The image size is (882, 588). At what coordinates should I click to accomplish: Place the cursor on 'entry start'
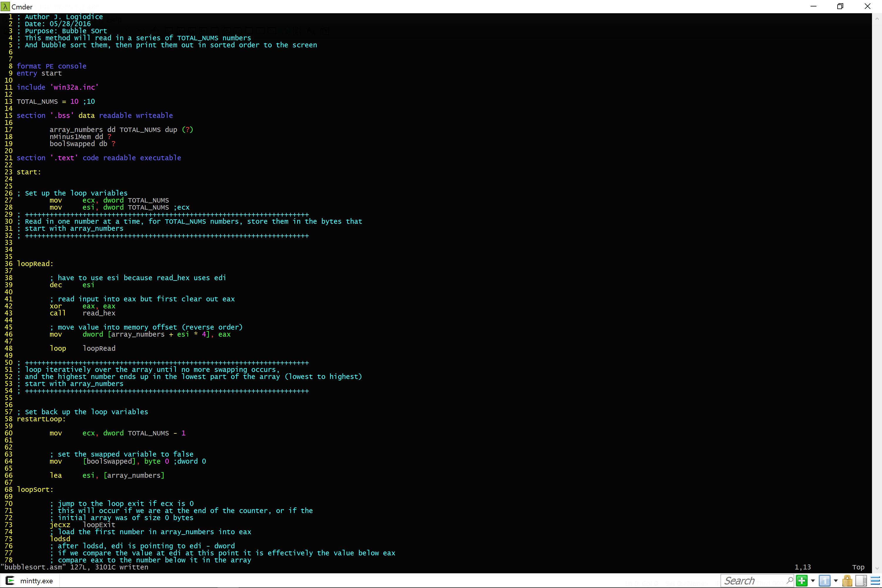[x=39, y=73]
